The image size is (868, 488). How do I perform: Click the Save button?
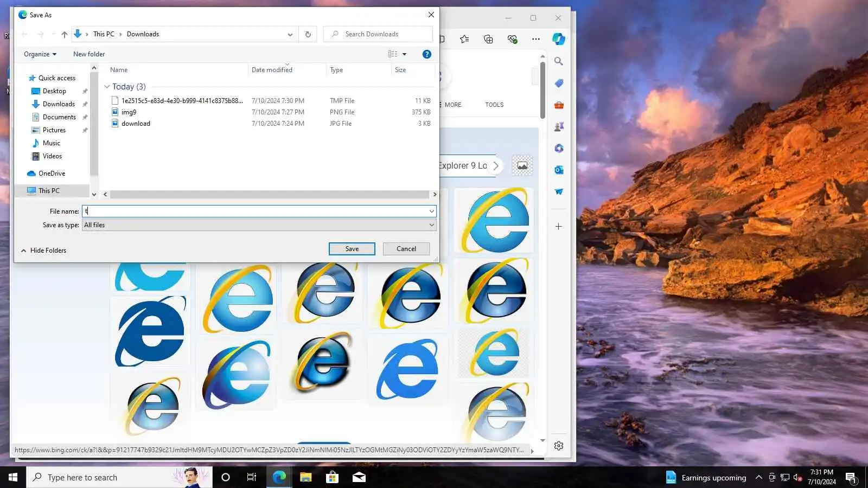click(x=352, y=249)
